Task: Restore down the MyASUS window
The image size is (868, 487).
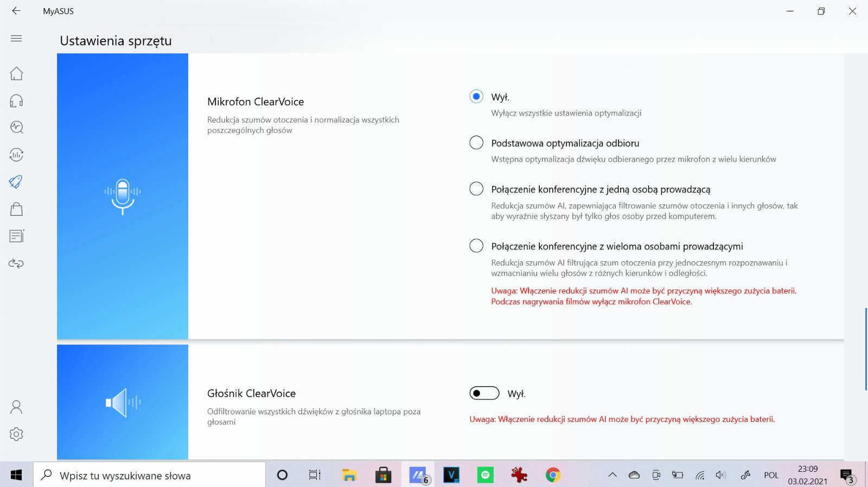Action: tap(821, 11)
